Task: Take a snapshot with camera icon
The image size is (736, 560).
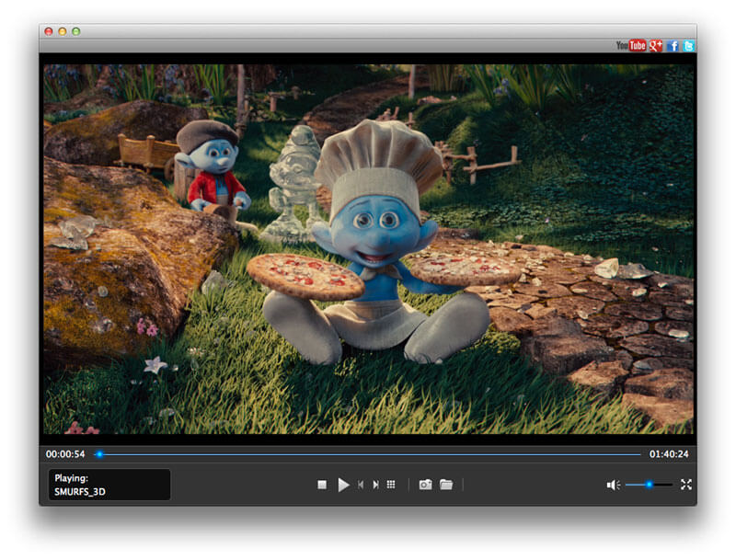Action: click(x=425, y=485)
